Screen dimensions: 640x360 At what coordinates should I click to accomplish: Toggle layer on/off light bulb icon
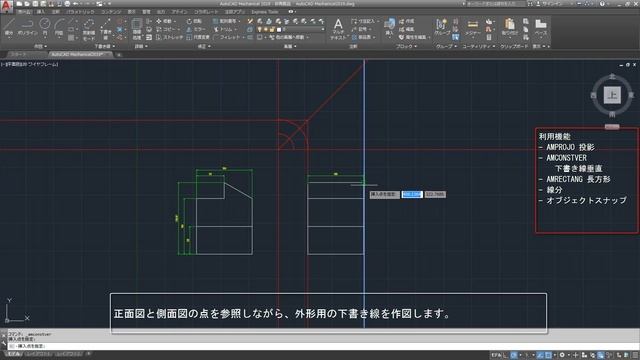(x=260, y=29)
